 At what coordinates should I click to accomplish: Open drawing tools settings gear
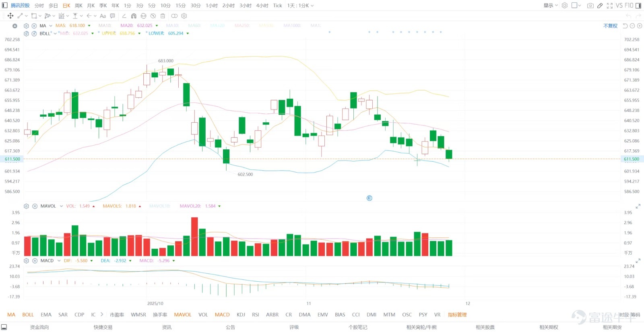pos(184,16)
